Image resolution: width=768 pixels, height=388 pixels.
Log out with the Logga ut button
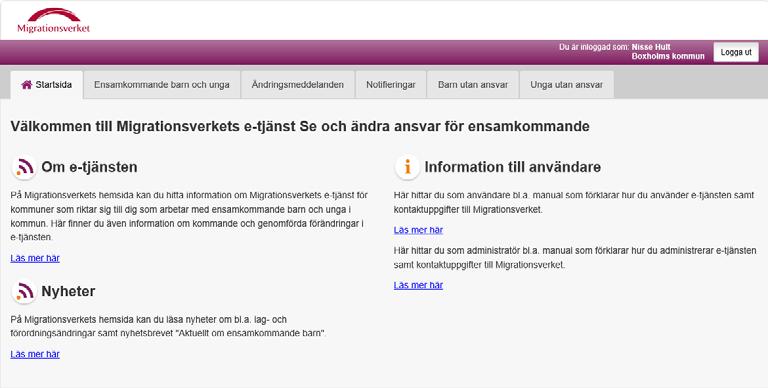click(736, 52)
